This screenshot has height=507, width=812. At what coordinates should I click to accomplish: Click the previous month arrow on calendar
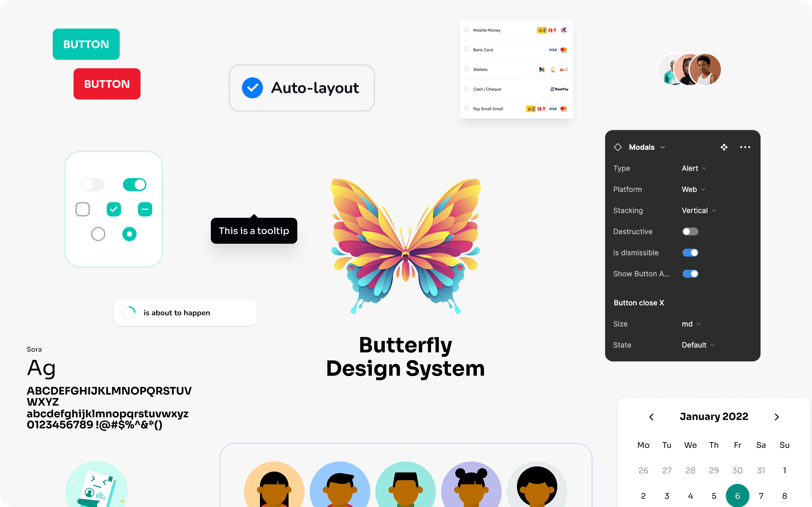[651, 416]
